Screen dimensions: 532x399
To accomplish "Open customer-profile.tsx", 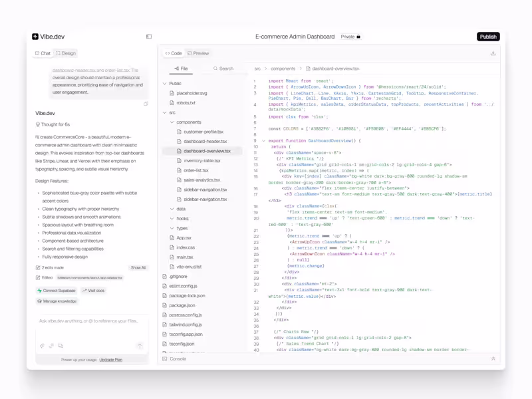I will pos(203,132).
